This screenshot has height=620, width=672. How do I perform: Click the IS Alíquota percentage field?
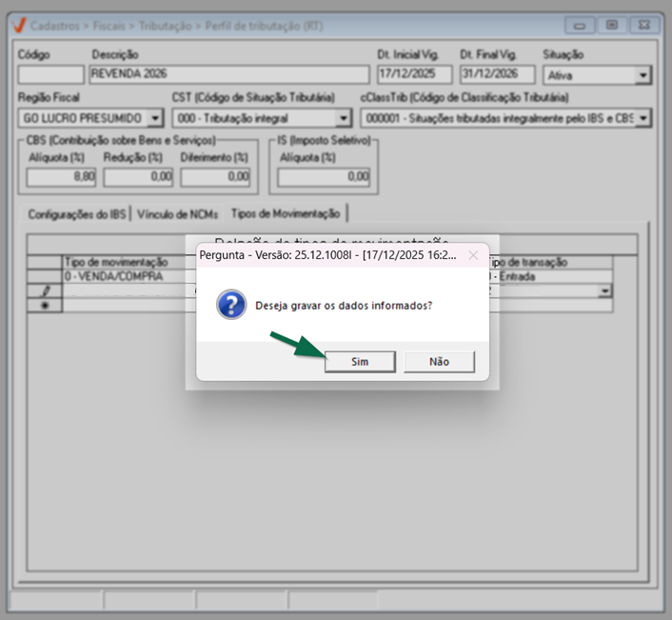point(324,177)
